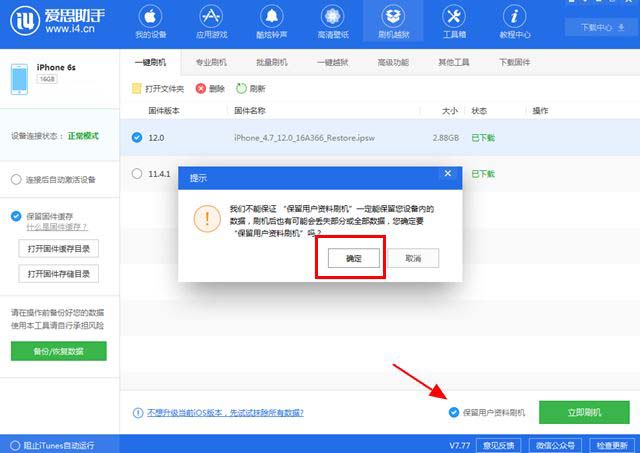
Task: Click 打开文件夹 open folder toolbar item
Action: point(158,89)
